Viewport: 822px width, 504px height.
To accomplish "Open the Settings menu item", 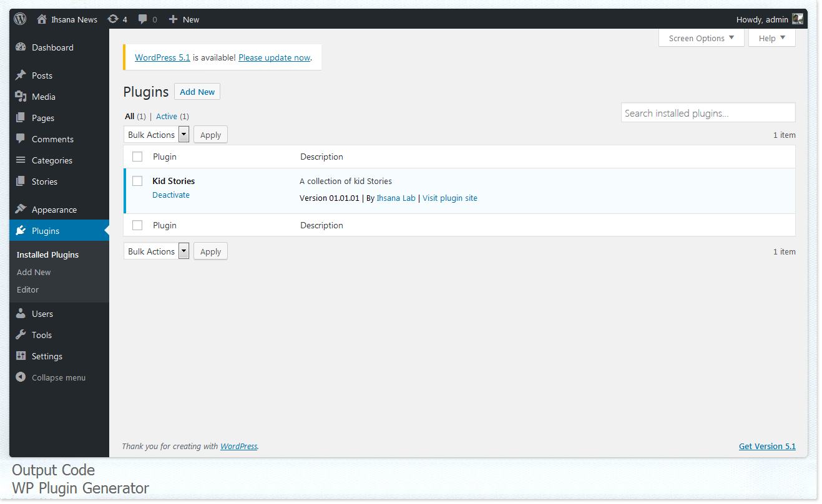I will [47, 356].
